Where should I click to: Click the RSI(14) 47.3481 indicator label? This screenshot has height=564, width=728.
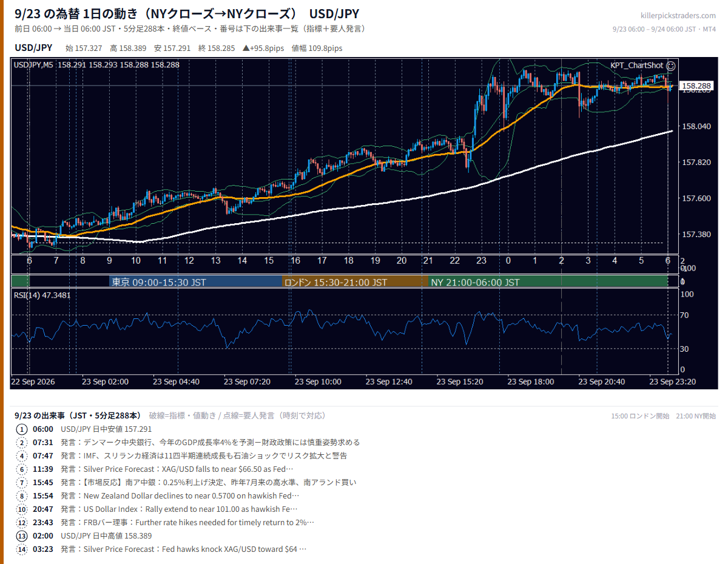point(42,295)
